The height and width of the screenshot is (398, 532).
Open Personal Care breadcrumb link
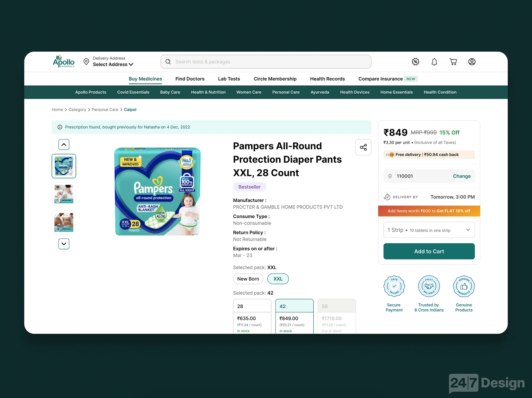coord(105,110)
